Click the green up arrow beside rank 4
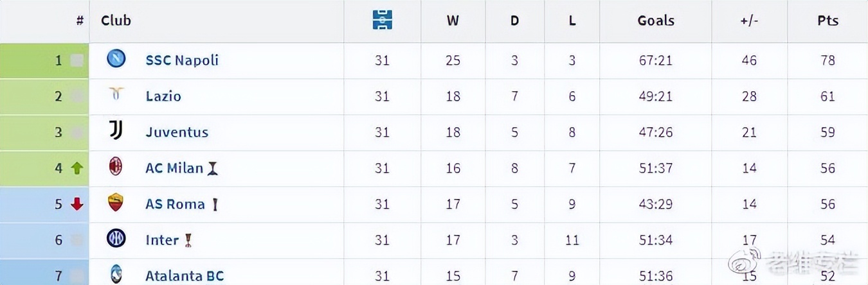The width and height of the screenshot is (868, 285). pyautogui.click(x=77, y=168)
